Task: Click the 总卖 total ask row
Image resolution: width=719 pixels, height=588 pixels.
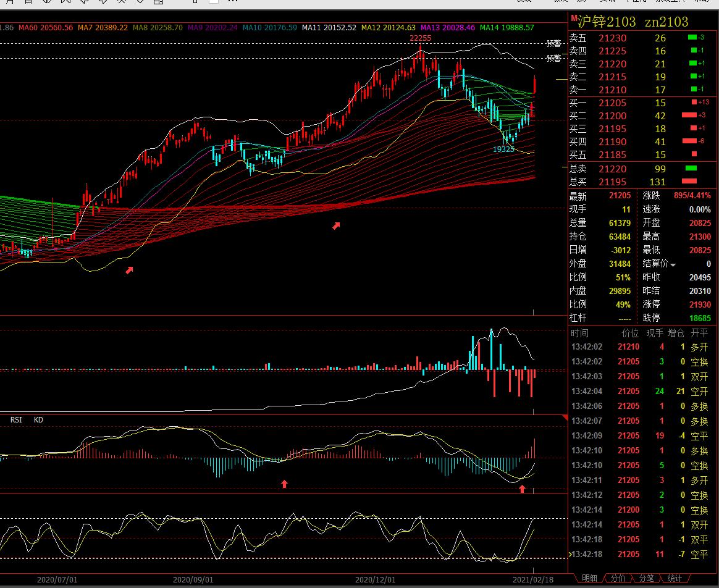Action: pyautogui.click(x=643, y=169)
